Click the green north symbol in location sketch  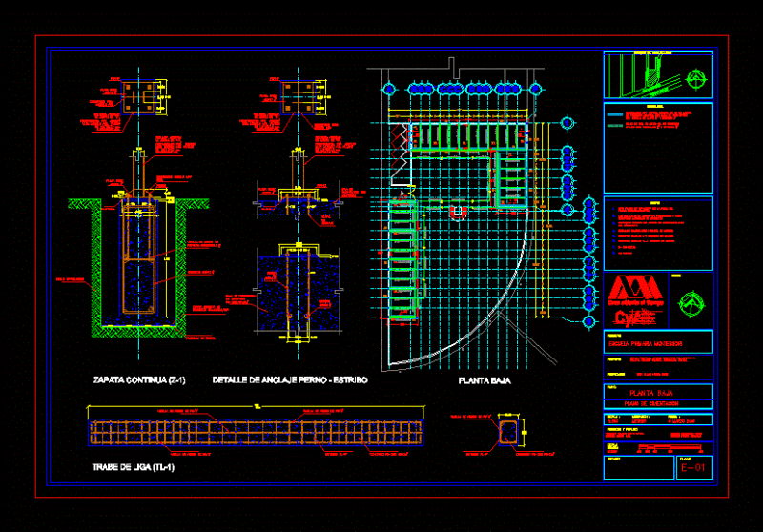(696, 79)
